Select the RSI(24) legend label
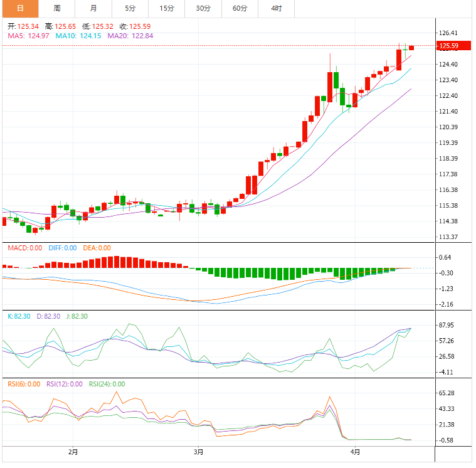This screenshot has width=476, height=468. click(107, 384)
